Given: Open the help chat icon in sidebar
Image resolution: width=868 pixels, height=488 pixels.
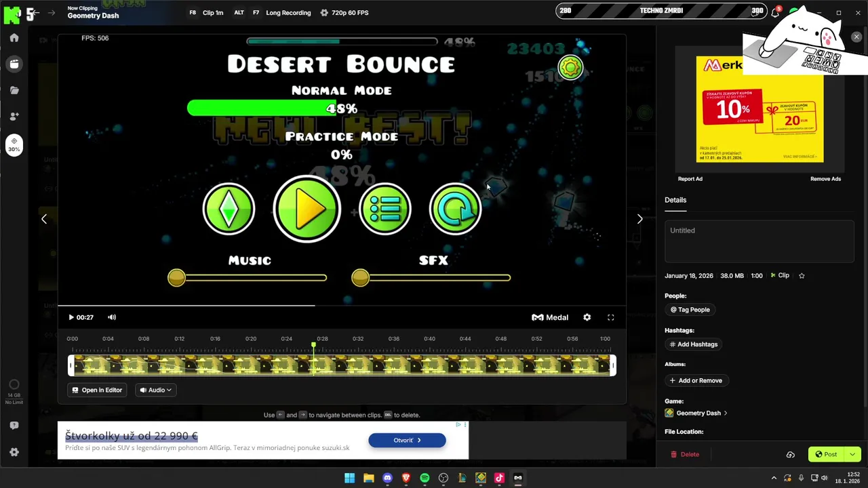Looking at the screenshot, I should 14,426.
